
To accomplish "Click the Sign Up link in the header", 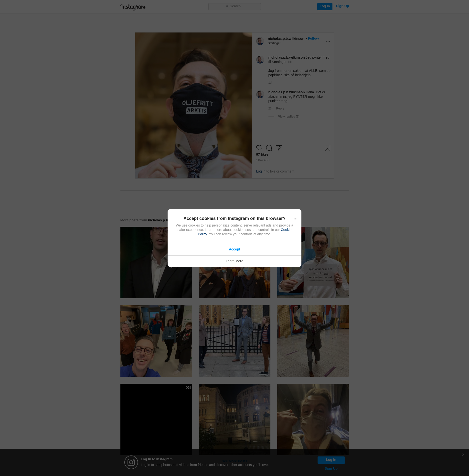I will pyautogui.click(x=342, y=6).
